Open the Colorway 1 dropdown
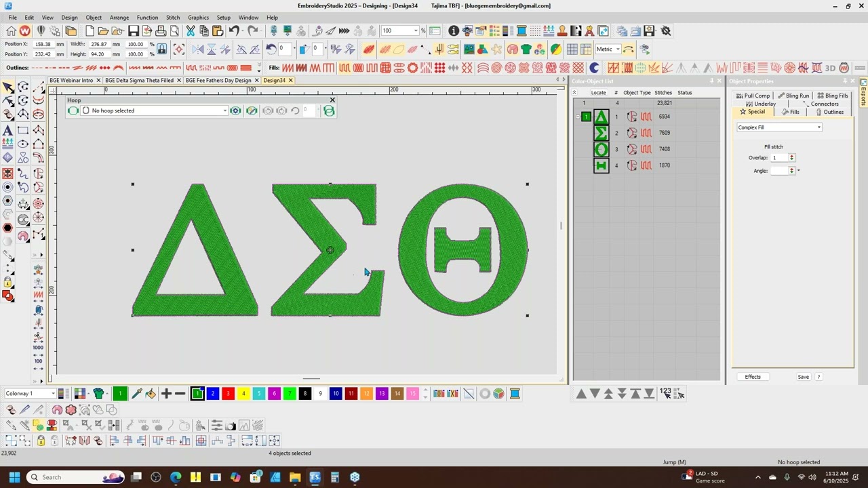Image resolution: width=868 pixels, height=488 pixels. tap(52, 393)
